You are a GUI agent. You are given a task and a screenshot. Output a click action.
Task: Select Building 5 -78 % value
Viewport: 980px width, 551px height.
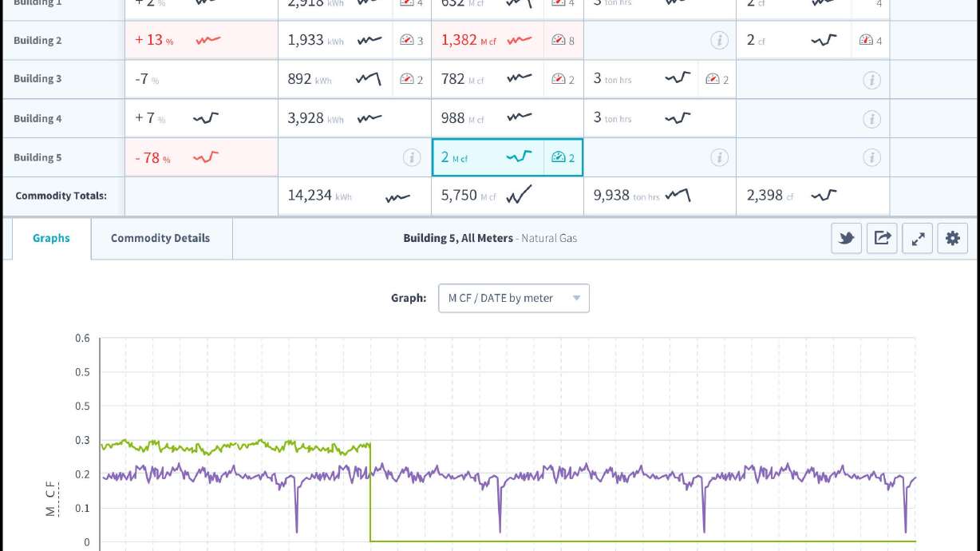[152, 157]
